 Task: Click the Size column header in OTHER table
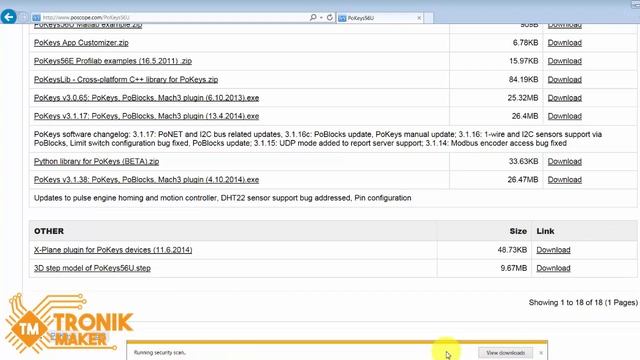tap(518, 231)
